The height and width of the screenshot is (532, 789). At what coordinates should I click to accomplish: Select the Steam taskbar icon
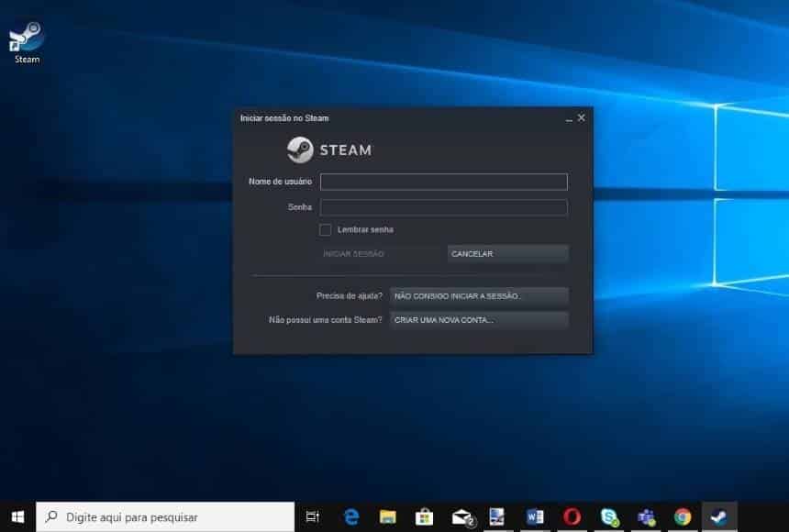coord(719,517)
